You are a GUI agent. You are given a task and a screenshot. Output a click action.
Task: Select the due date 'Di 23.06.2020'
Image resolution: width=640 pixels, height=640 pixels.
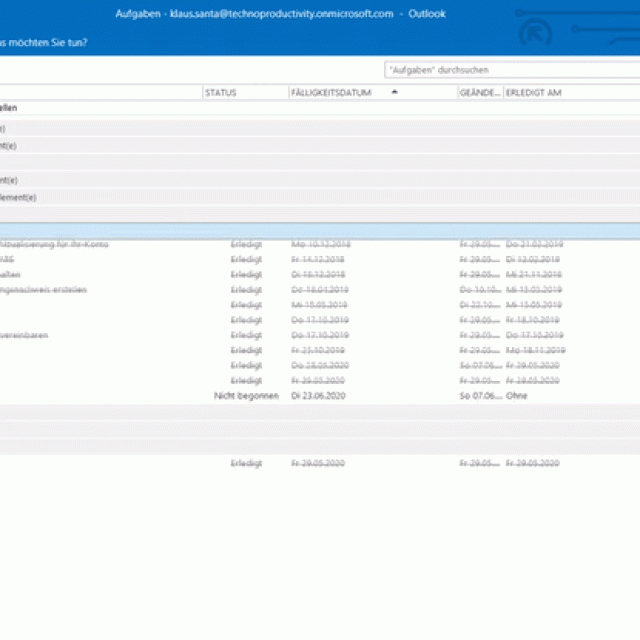click(318, 396)
